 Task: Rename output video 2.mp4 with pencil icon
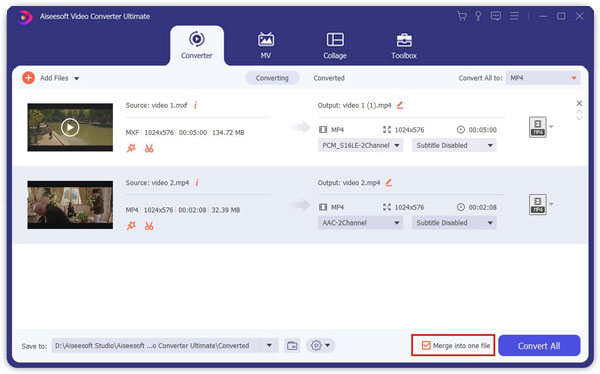(x=389, y=183)
